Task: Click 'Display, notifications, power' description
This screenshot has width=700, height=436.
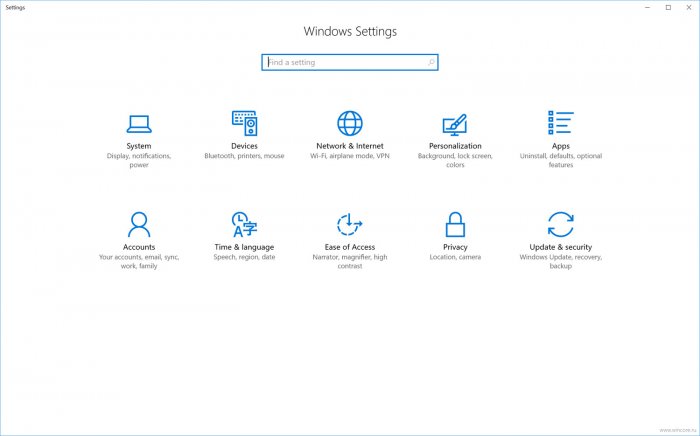Action: pyautogui.click(x=139, y=160)
